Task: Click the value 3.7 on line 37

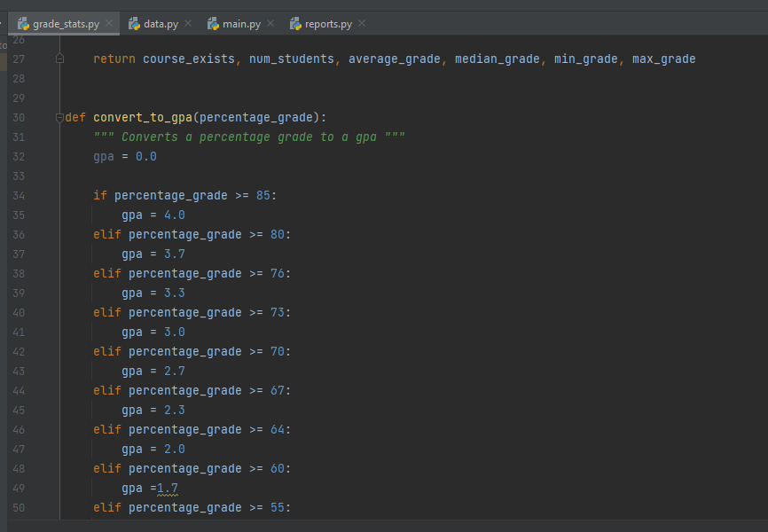Action: [175, 254]
